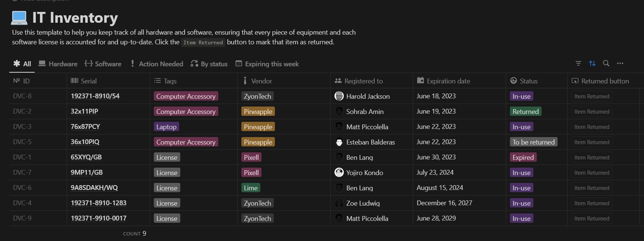644x241 pixels.
Task: Open the Expiring this week tab
Action: (267, 64)
